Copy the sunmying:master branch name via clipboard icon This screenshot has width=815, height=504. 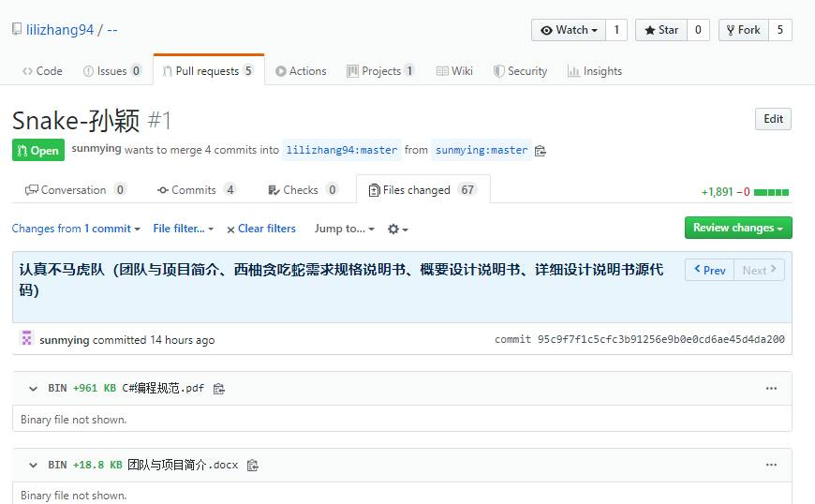tap(540, 151)
